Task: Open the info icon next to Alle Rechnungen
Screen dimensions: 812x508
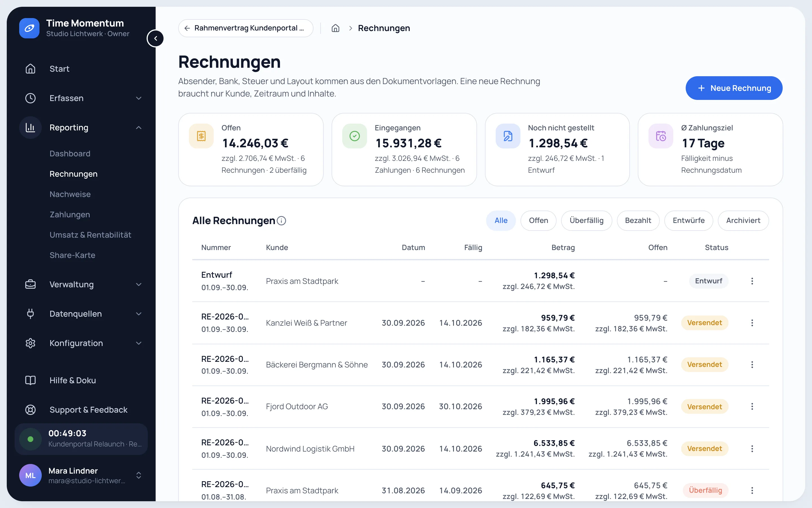Action: pyautogui.click(x=281, y=221)
